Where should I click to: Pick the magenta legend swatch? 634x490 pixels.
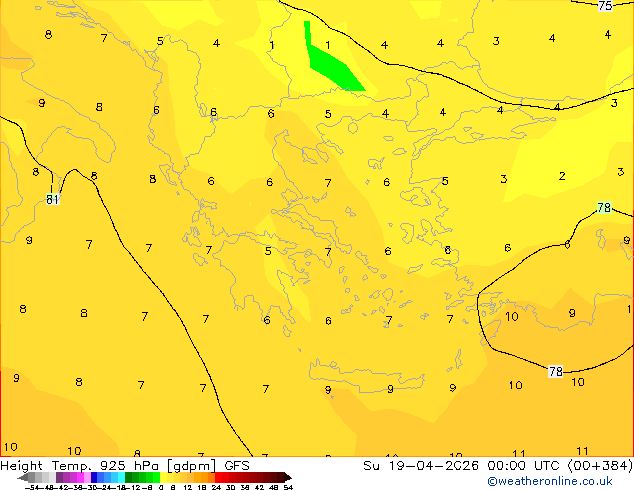point(80,477)
